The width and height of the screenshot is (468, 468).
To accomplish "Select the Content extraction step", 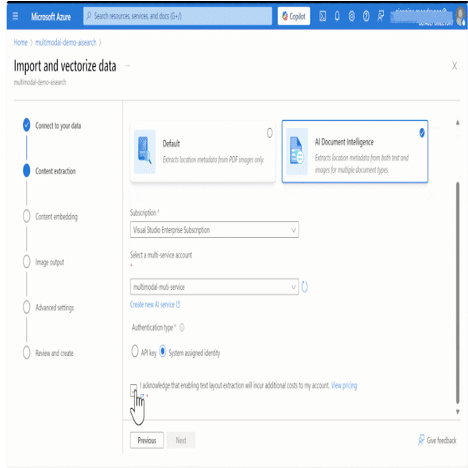I will (x=50, y=171).
